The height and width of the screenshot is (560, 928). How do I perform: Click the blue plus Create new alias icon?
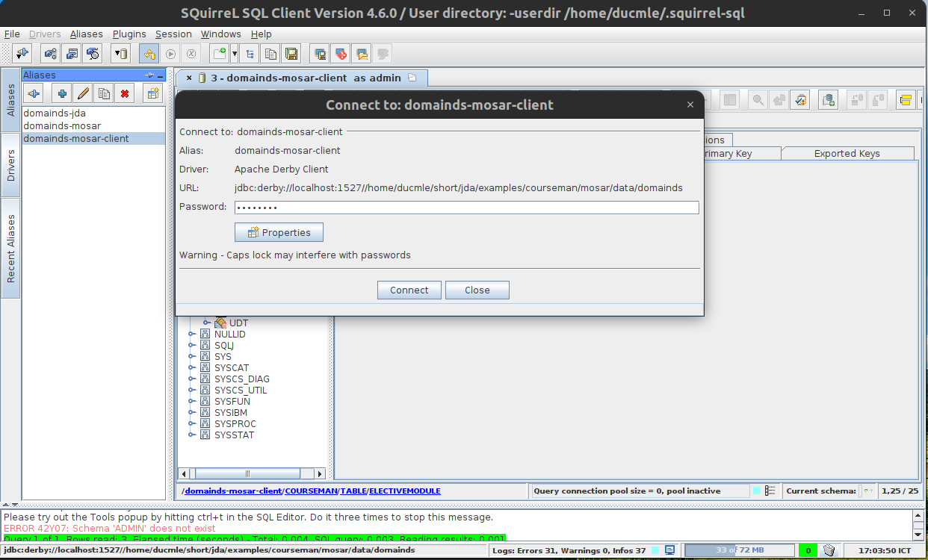[62, 93]
